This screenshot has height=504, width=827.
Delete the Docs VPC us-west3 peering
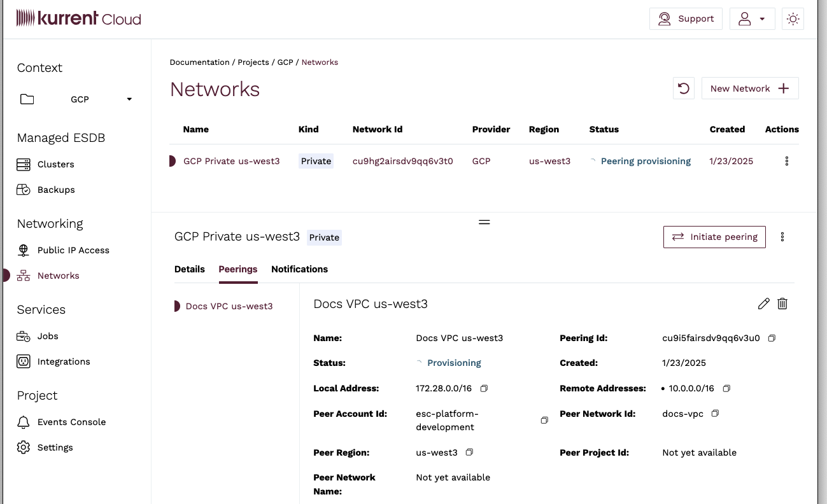tap(782, 304)
